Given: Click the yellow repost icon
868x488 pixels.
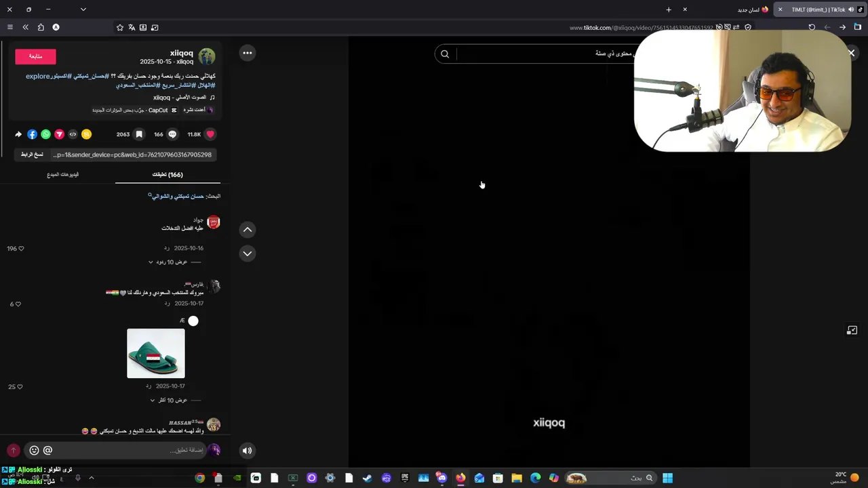Looking at the screenshot, I should tap(86, 134).
